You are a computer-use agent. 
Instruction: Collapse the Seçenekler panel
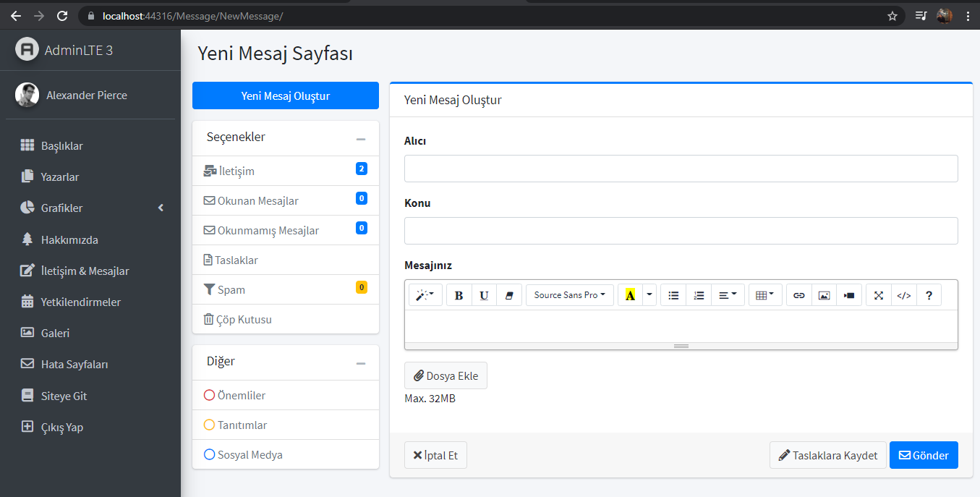pos(361,136)
